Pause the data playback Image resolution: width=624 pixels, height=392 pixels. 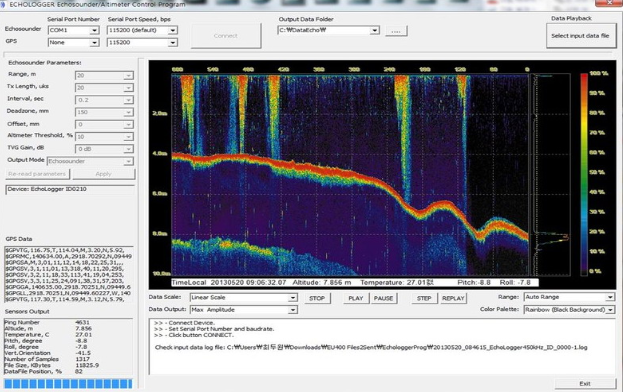click(x=384, y=298)
